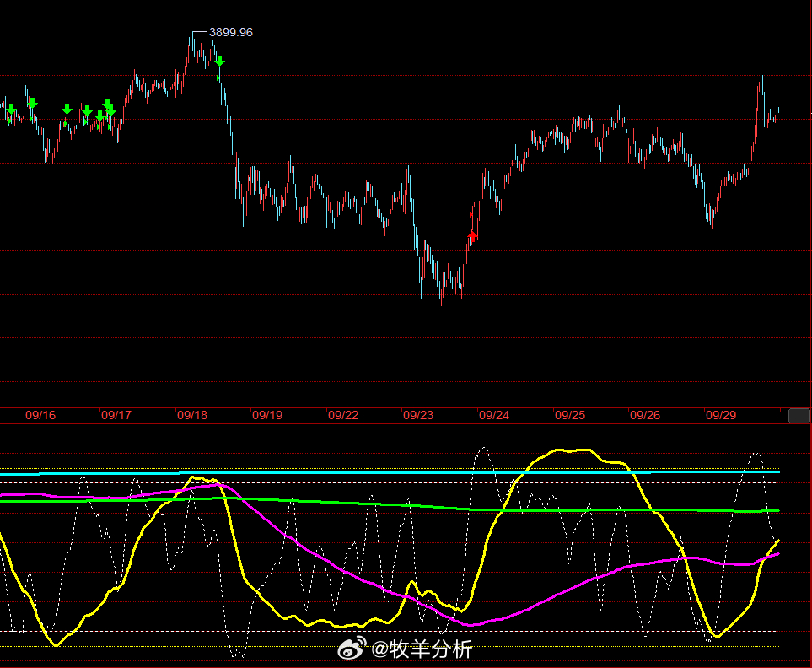812x668 pixels.
Task: Select the 09/18 date marker
Action: coord(192,415)
